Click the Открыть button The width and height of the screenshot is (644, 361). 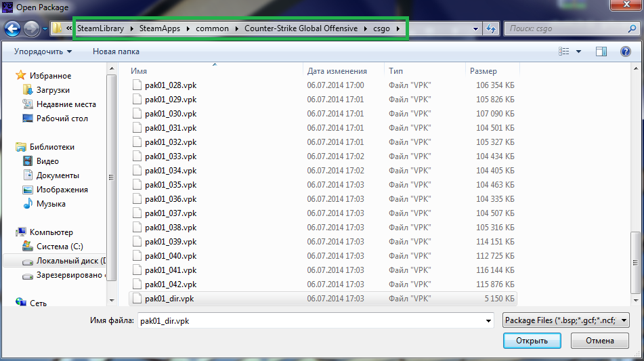click(532, 341)
